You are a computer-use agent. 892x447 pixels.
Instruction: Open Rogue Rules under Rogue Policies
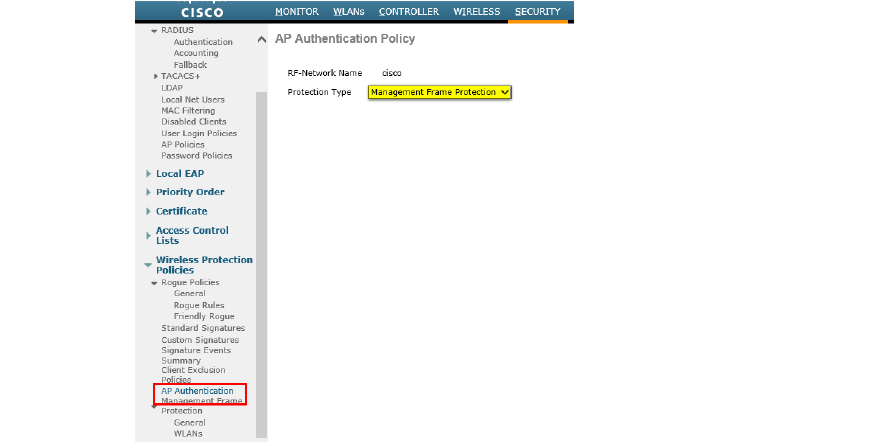click(199, 305)
